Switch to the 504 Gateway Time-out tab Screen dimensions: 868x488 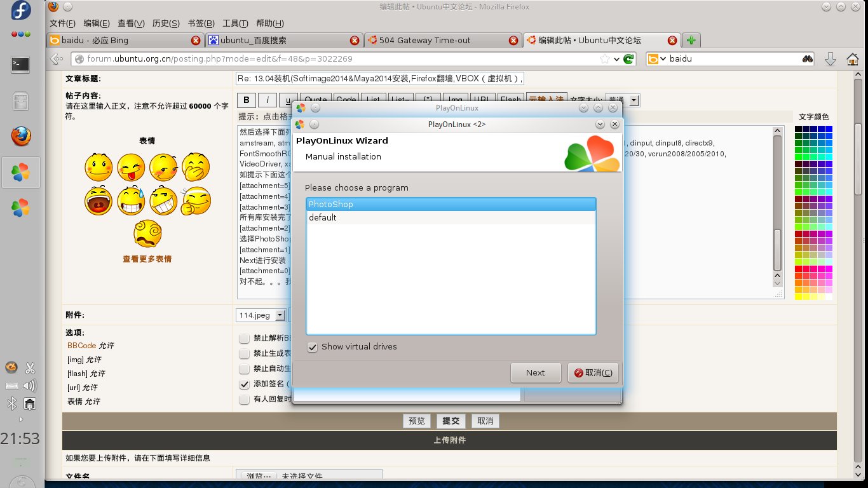coord(442,40)
